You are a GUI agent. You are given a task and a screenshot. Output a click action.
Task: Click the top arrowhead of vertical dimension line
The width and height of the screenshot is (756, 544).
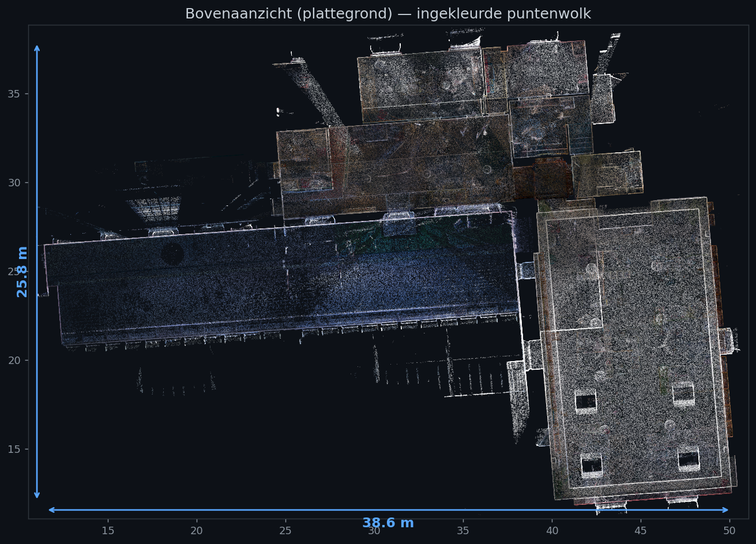point(37,48)
